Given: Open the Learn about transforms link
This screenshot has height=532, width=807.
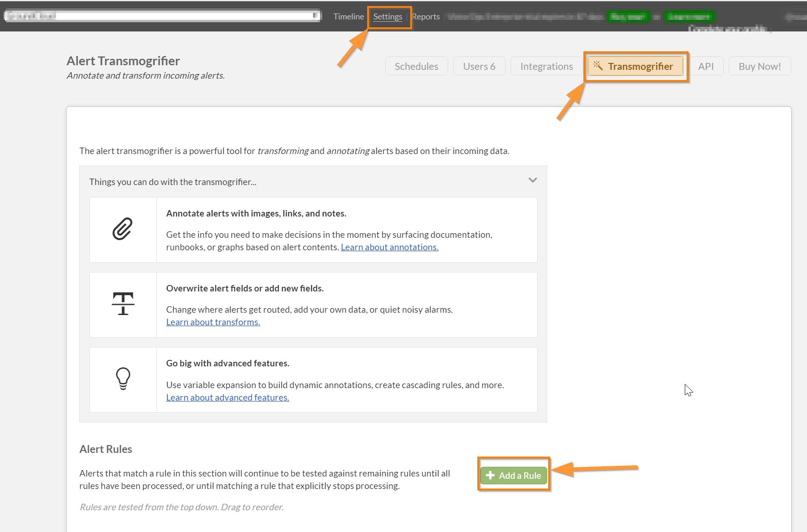Looking at the screenshot, I should (213, 322).
